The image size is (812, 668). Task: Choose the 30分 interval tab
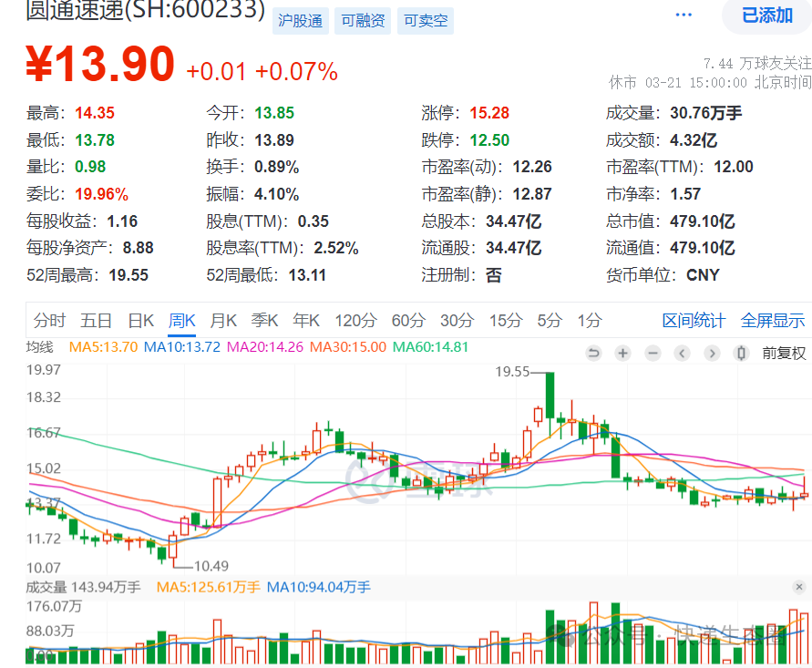(x=457, y=321)
